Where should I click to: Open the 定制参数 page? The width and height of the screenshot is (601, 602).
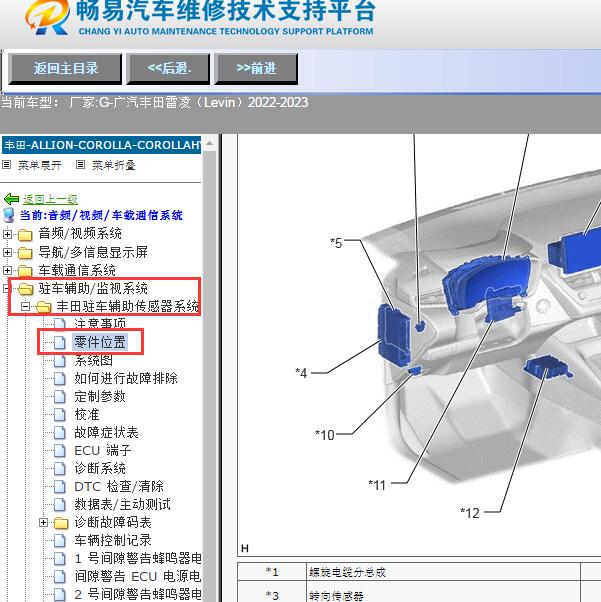[100, 396]
